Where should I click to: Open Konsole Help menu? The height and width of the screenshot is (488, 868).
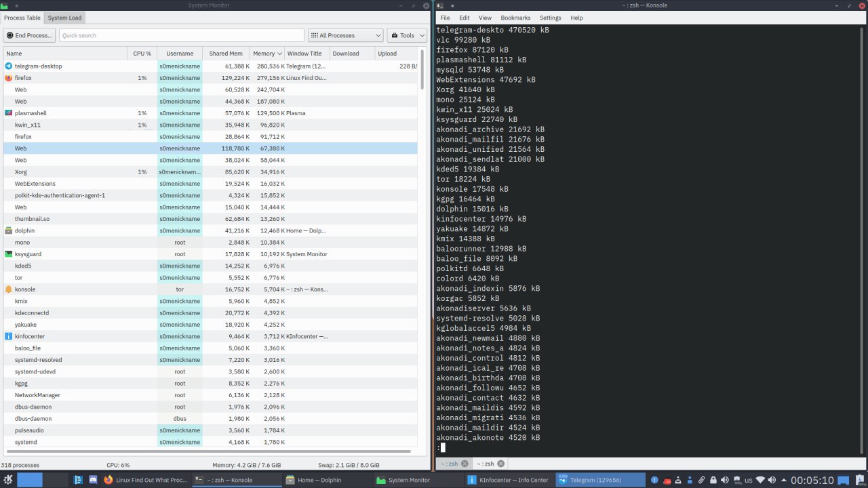[576, 18]
